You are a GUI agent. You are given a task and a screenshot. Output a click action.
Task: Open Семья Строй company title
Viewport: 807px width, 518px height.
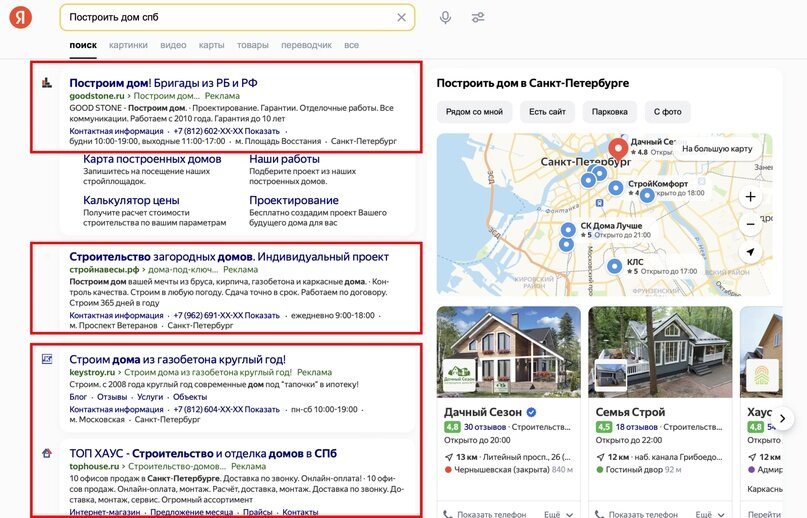630,412
